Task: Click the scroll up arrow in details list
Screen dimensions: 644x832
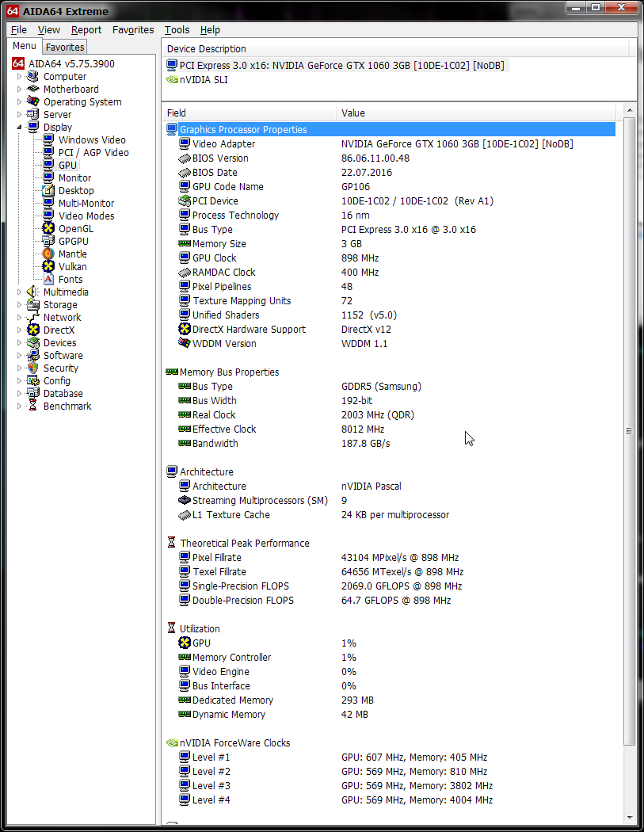Action: (x=630, y=110)
